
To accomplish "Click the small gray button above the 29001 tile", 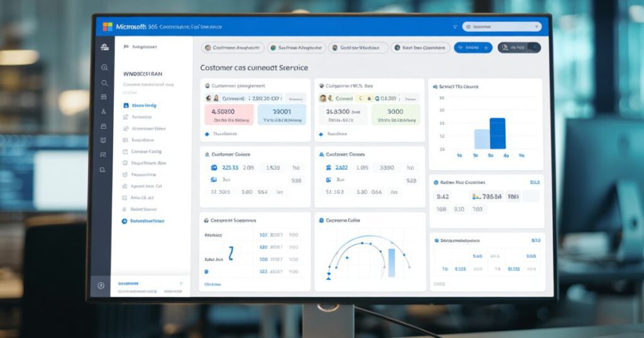I will point(296,99).
